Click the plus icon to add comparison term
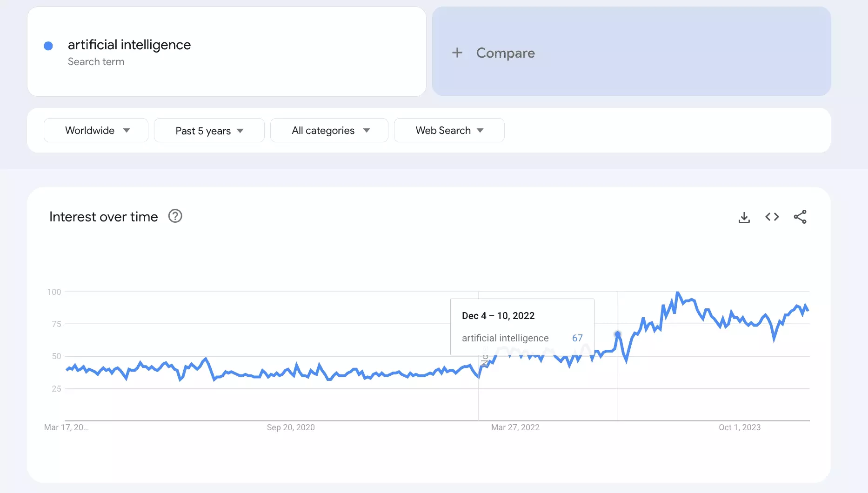The width and height of the screenshot is (868, 493). click(x=458, y=53)
